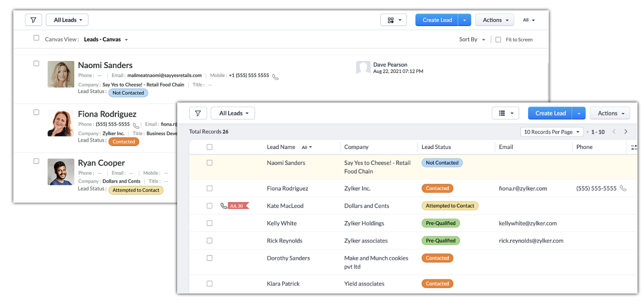This screenshot has width=644, height=308.
Task: Select Naomi Sanders checkbox in canvas view
Action: [36, 63]
